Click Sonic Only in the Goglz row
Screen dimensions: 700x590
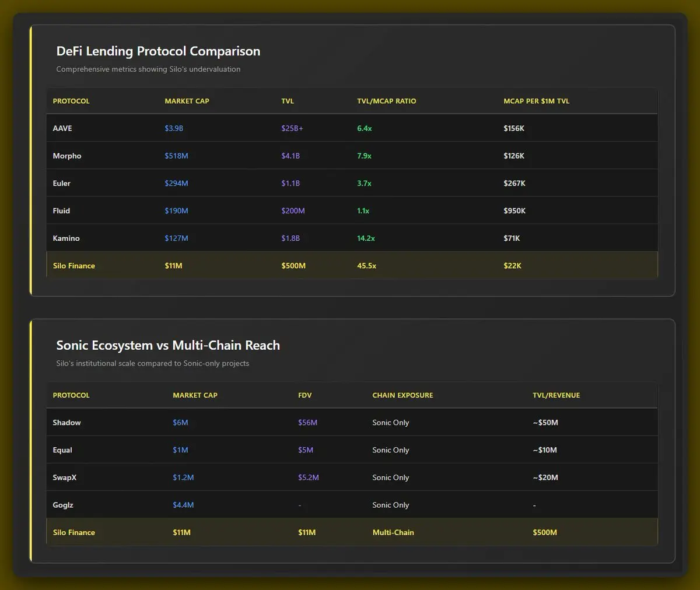[391, 505]
